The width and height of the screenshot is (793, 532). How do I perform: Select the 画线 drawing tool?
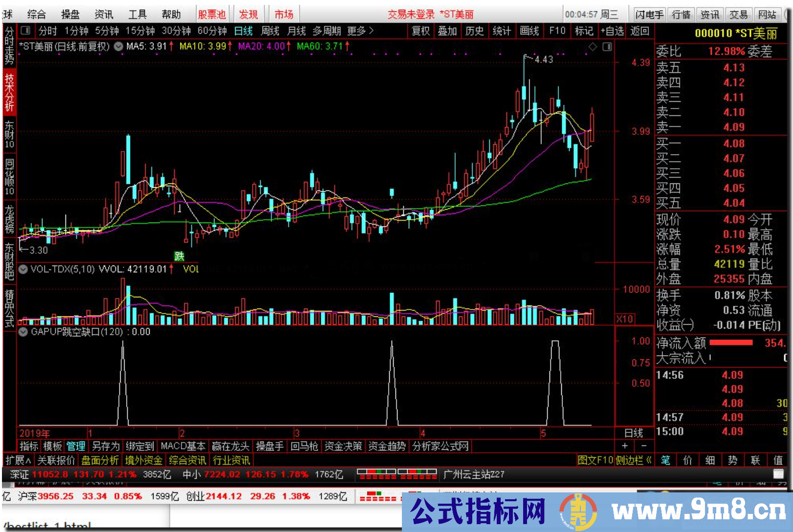point(529,31)
